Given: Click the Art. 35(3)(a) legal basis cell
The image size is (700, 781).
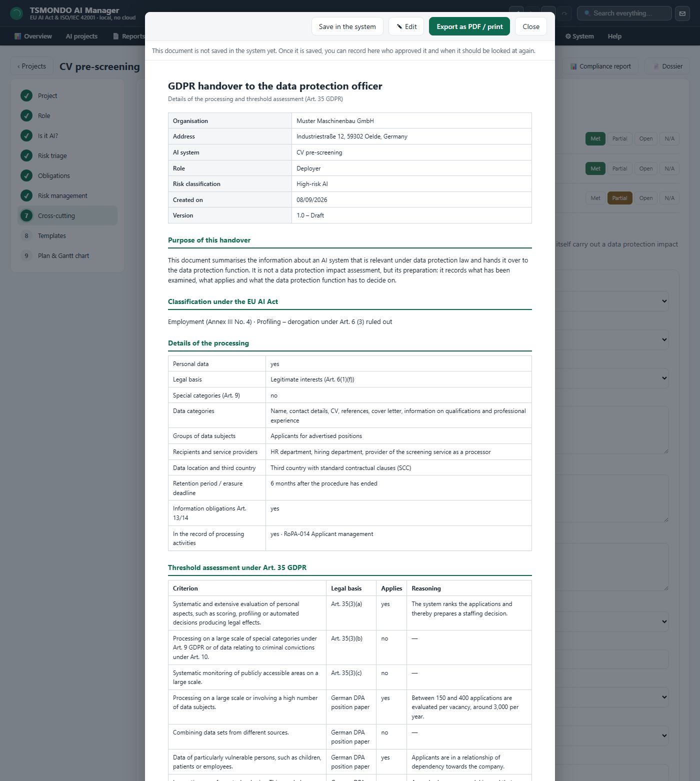Looking at the screenshot, I should coord(351,613).
